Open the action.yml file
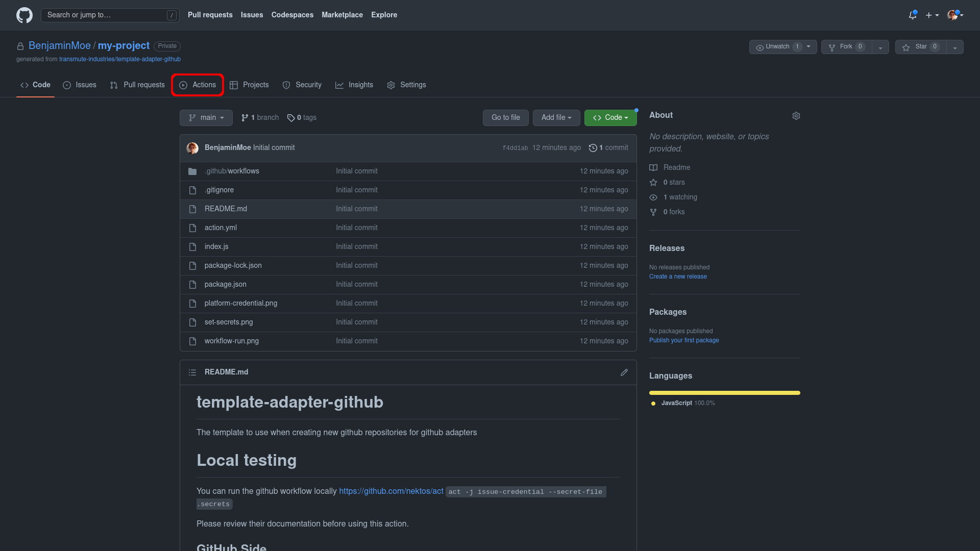980x551 pixels. click(x=220, y=228)
